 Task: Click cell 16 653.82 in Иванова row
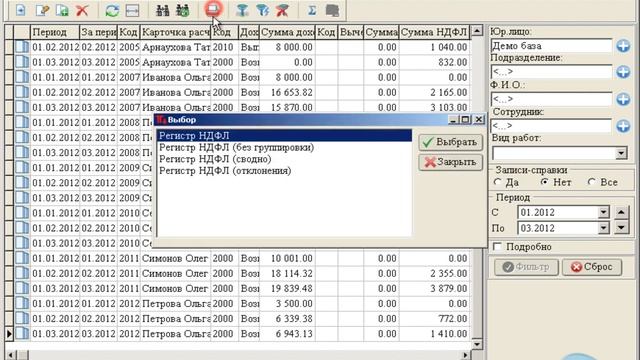pos(287,93)
